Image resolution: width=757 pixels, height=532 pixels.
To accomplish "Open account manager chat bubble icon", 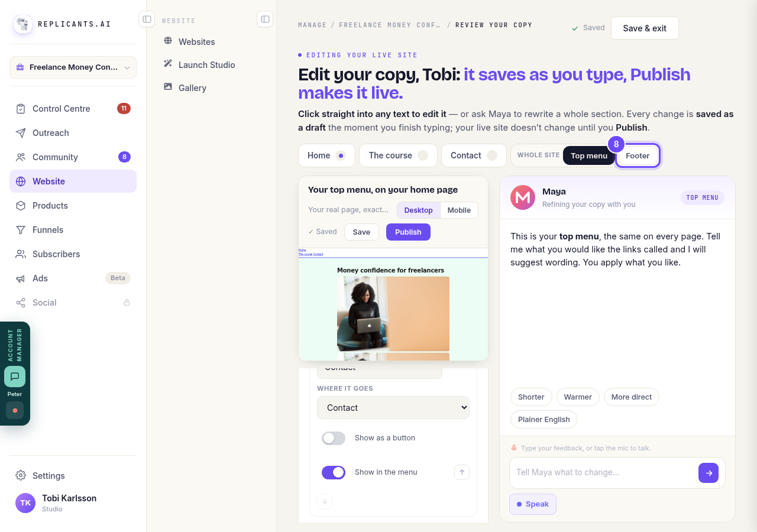I will [x=15, y=377].
